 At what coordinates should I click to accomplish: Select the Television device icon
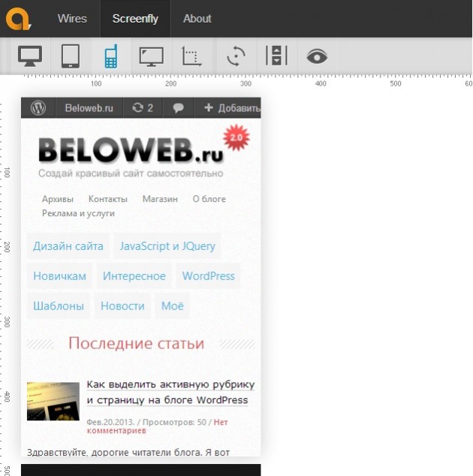151,56
